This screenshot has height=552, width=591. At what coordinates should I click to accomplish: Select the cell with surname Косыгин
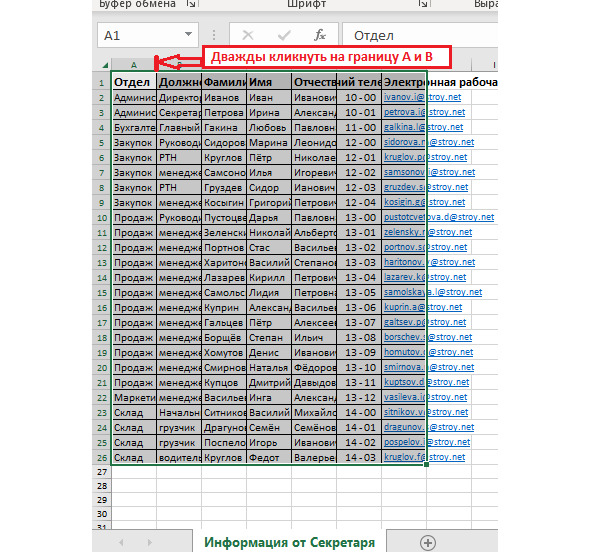(224, 203)
